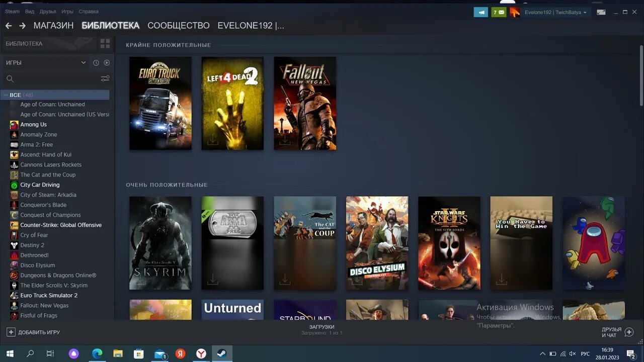Viewport: 644px width, 362px height.
Task: Switch the РУС keyboard language indicator
Action: coord(585,354)
